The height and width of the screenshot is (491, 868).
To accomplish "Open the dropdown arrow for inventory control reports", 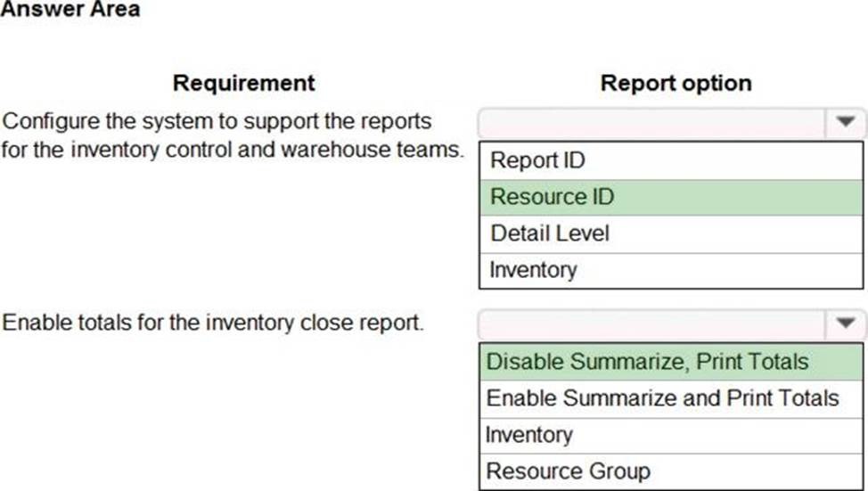I will [x=845, y=121].
